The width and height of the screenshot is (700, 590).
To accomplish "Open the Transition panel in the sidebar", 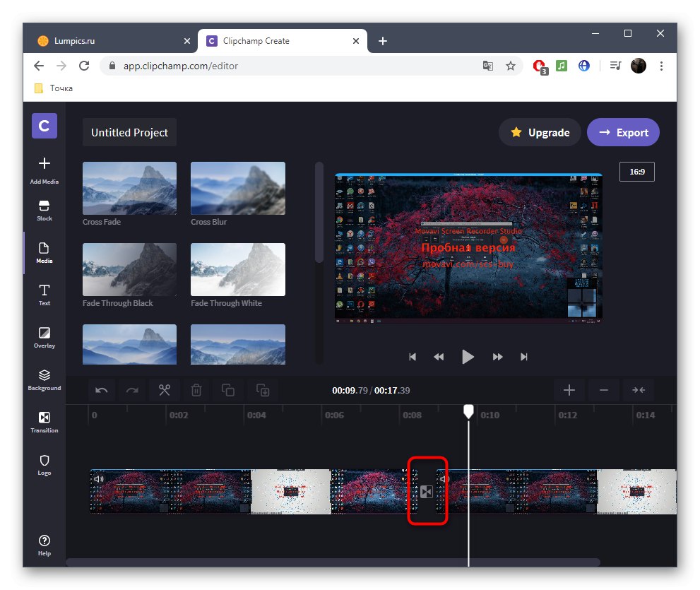I will tap(44, 418).
